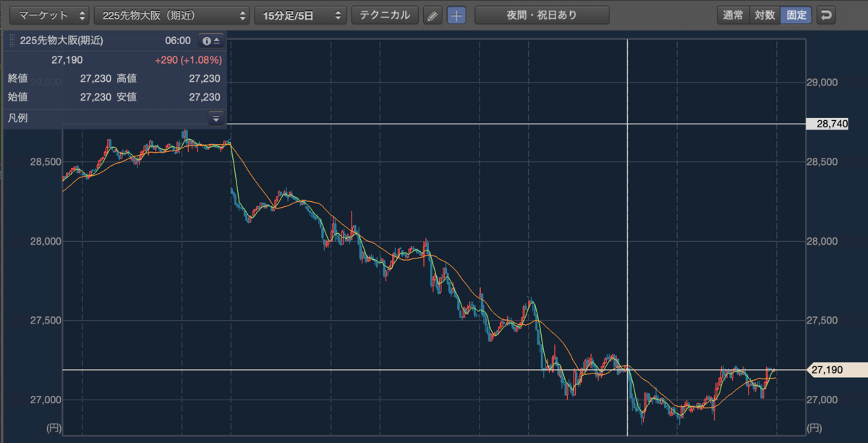Image resolution: width=868 pixels, height=443 pixels.
Task: Open the 15分足/5日 timeframe dropdown
Action: tap(300, 15)
